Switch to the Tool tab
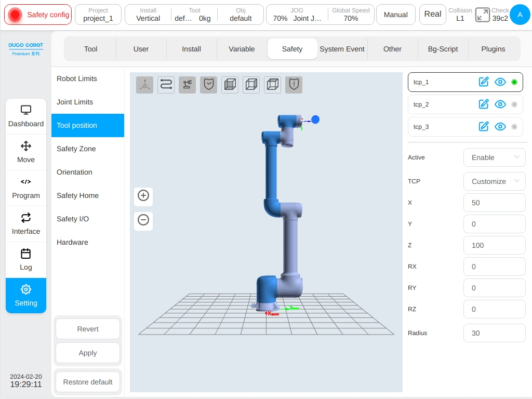 point(90,49)
